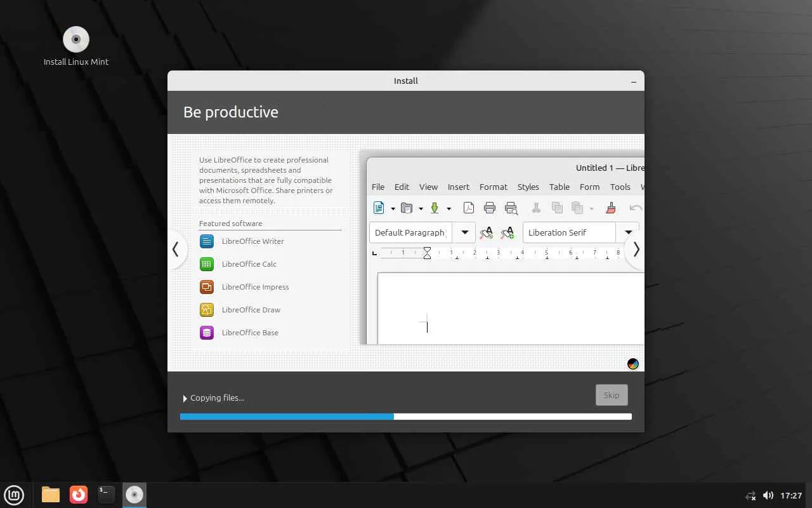Click the Undo arrow icon in the preview
The width and height of the screenshot is (812, 508).
point(636,208)
